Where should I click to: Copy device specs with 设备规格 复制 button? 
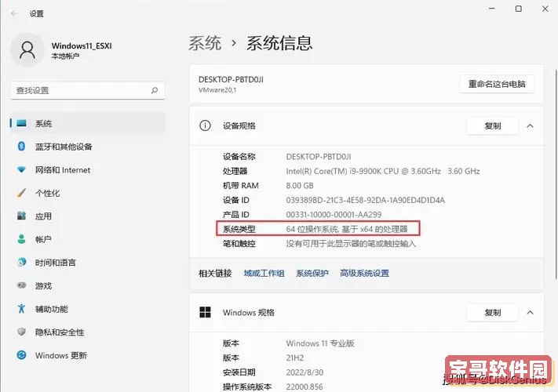click(493, 125)
